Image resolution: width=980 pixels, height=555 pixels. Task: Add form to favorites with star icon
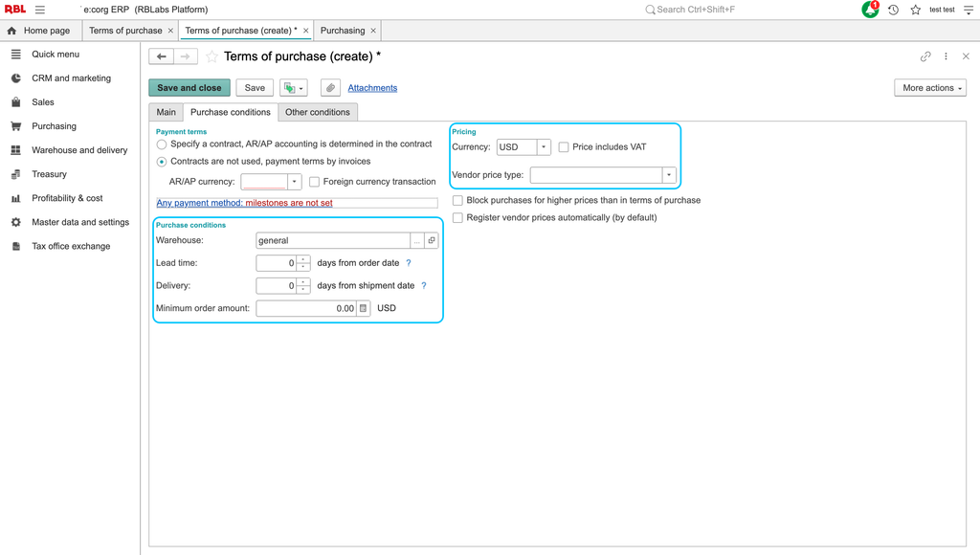pyautogui.click(x=212, y=56)
